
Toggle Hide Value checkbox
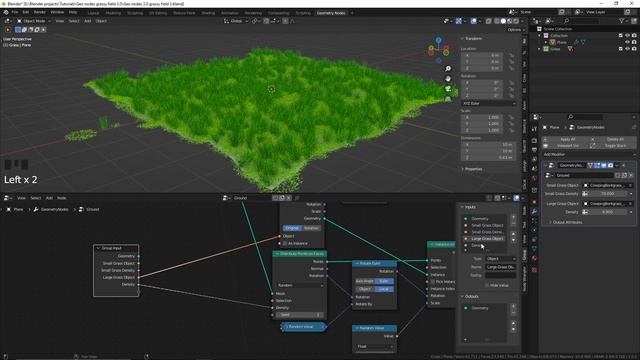pyautogui.click(x=487, y=285)
